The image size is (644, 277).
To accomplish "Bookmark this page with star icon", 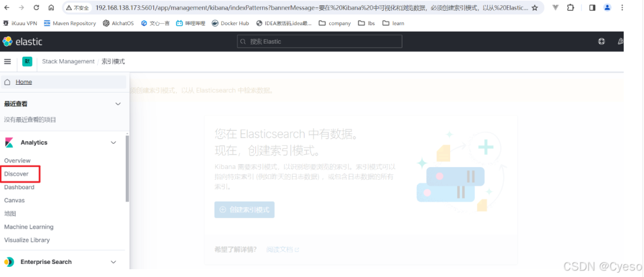I will tap(534, 8).
